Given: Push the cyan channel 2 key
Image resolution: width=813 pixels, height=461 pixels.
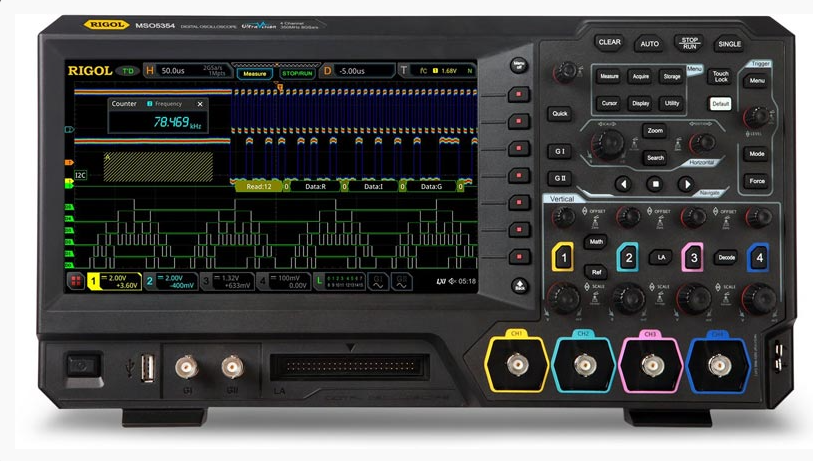Looking at the screenshot, I should coord(628,257).
